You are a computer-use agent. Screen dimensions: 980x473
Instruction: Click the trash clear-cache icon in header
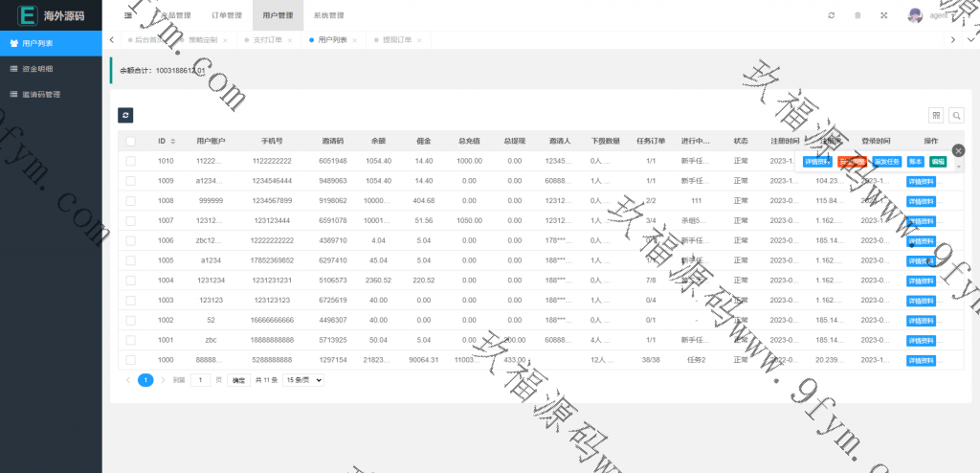pos(857,15)
